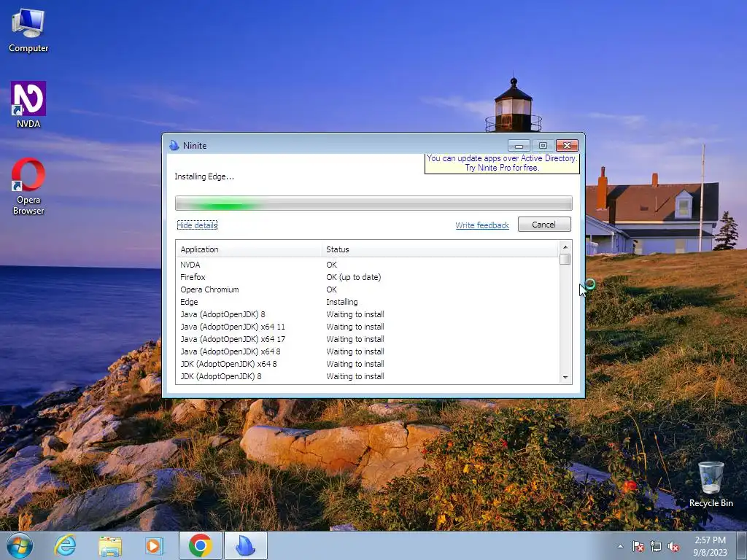Launch the Opera Browser desktop shortcut

click(28, 186)
